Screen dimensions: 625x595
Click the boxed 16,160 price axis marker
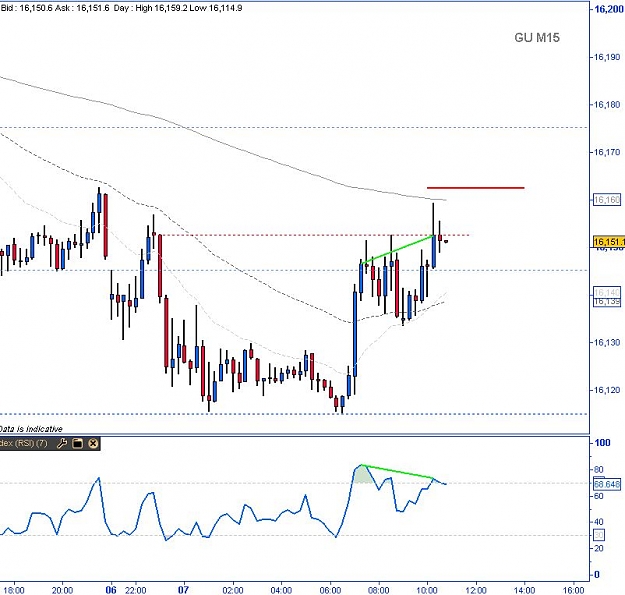coord(607,199)
